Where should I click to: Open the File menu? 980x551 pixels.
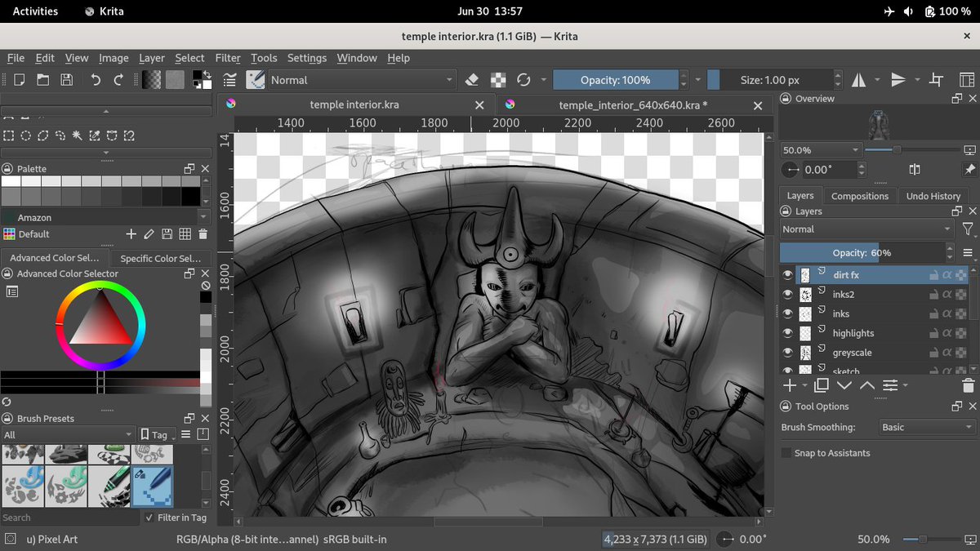click(16, 58)
